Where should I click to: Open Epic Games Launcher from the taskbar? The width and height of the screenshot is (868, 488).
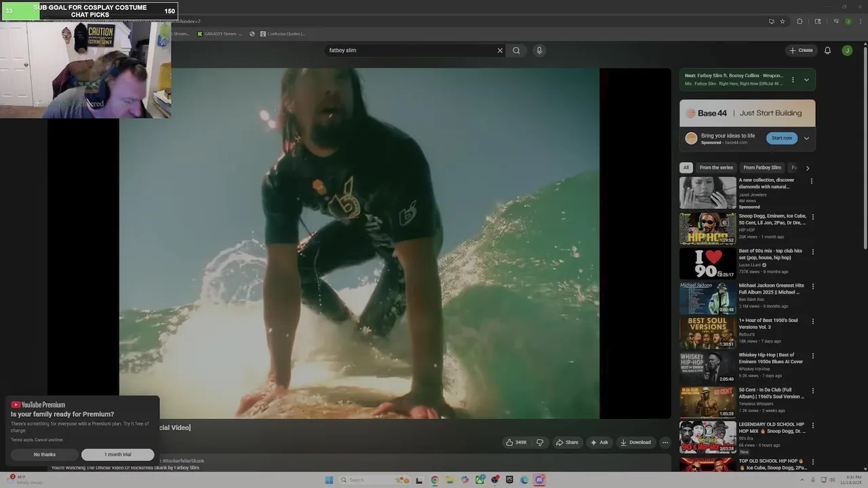[x=509, y=480]
